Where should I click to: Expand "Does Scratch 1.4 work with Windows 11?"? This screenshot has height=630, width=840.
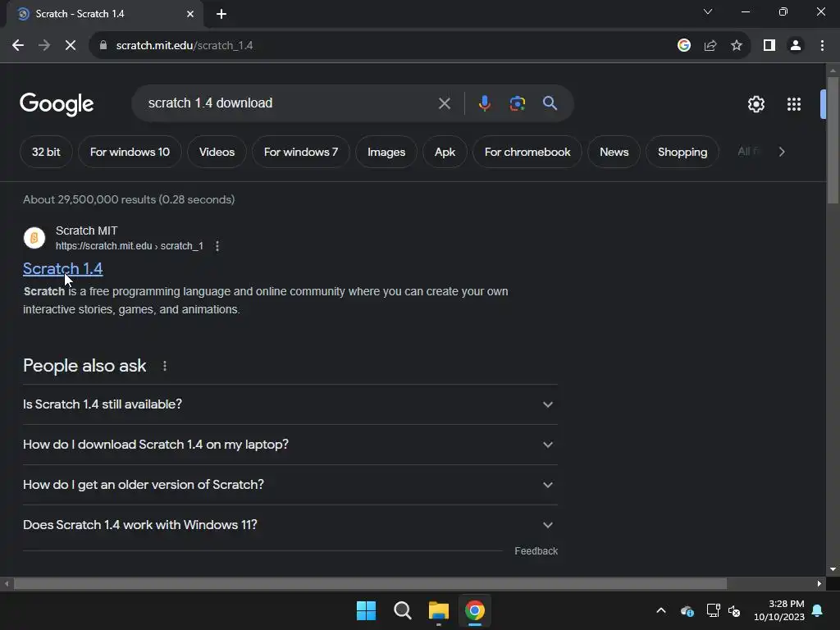tap(290, 525)
